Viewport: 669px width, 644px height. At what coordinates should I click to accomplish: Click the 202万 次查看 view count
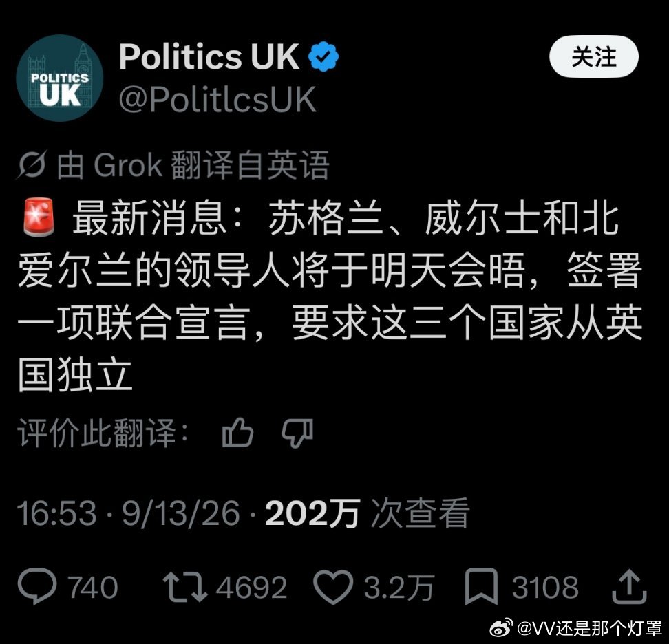coord(368,513)
